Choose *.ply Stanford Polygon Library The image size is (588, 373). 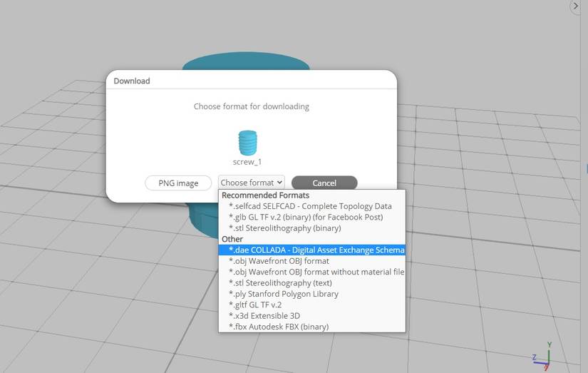click(311, 294)
